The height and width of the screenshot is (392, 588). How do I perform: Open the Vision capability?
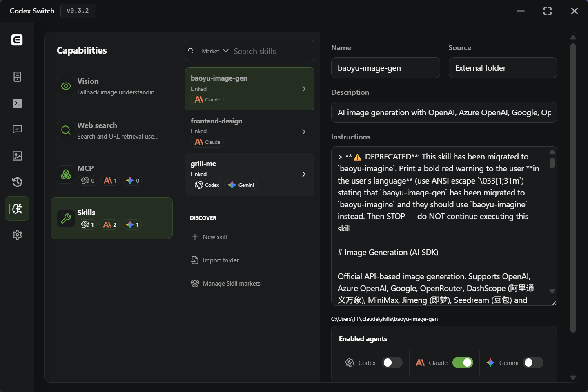[x=111, y=86]
